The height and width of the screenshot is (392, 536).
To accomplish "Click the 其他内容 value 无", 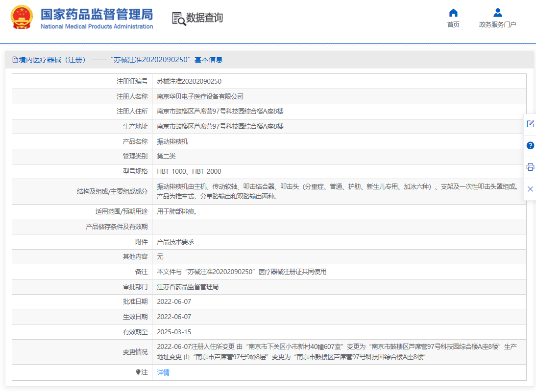I will (160, 257).
